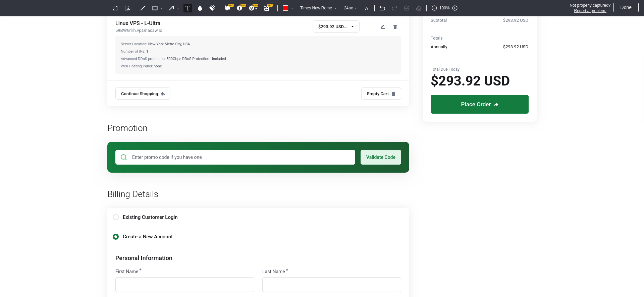This screenshot has height=297, width=644.
Task: Click the New York Metro City, USA location
Action: click(x=169, y=44)
